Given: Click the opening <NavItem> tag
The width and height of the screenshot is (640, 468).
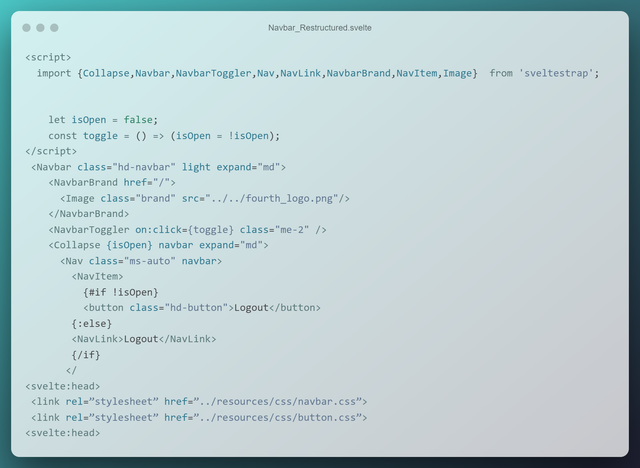Looking at the screenshot, I should point(98,277).
